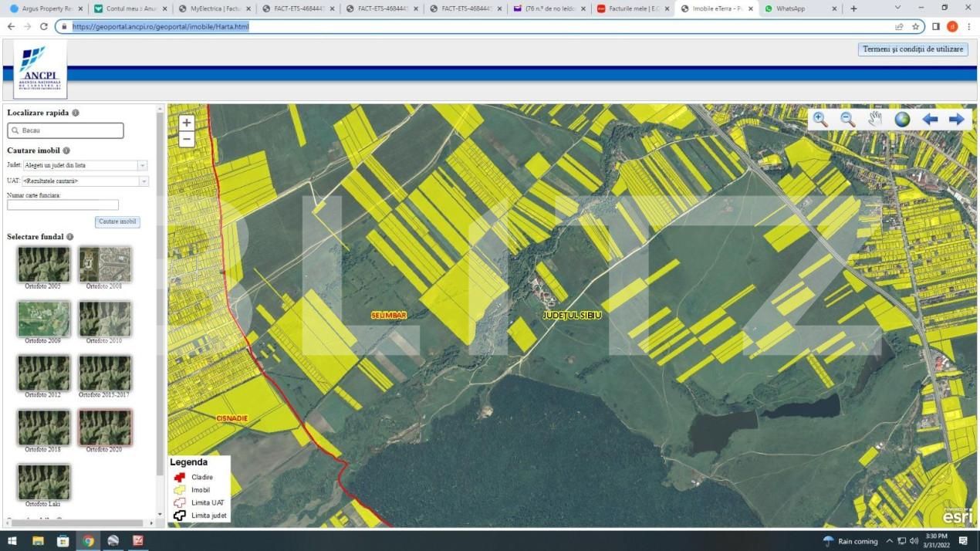The height and width of the screenshot is (551, 980).
Task: Open Chrome from the Windows taskbar
Action: [x=88, y=541]
